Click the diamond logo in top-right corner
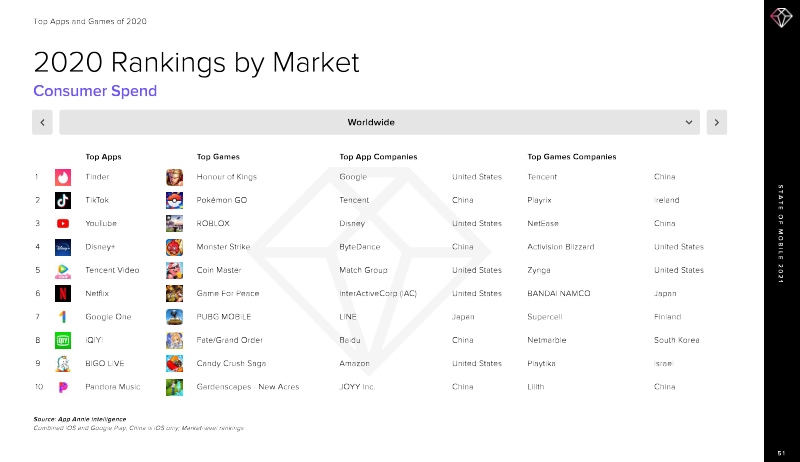The height and width of the screenshot is (462, 800). 780,19
